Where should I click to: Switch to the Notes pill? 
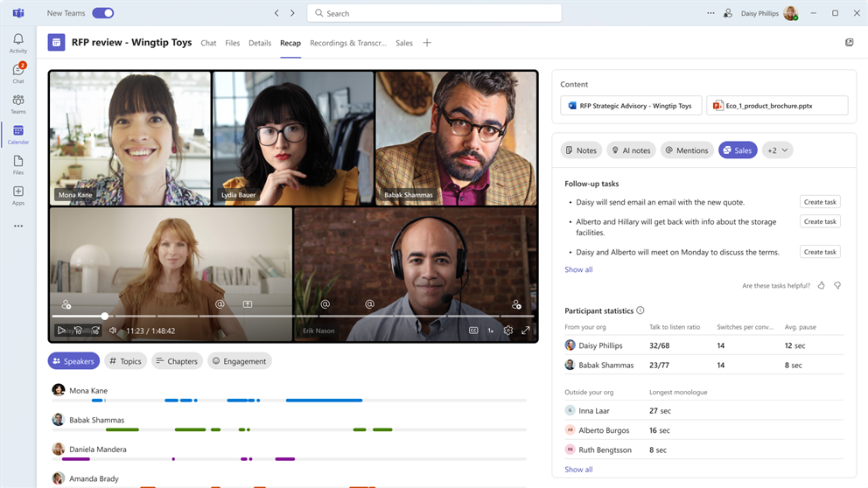tap(581, 150)
